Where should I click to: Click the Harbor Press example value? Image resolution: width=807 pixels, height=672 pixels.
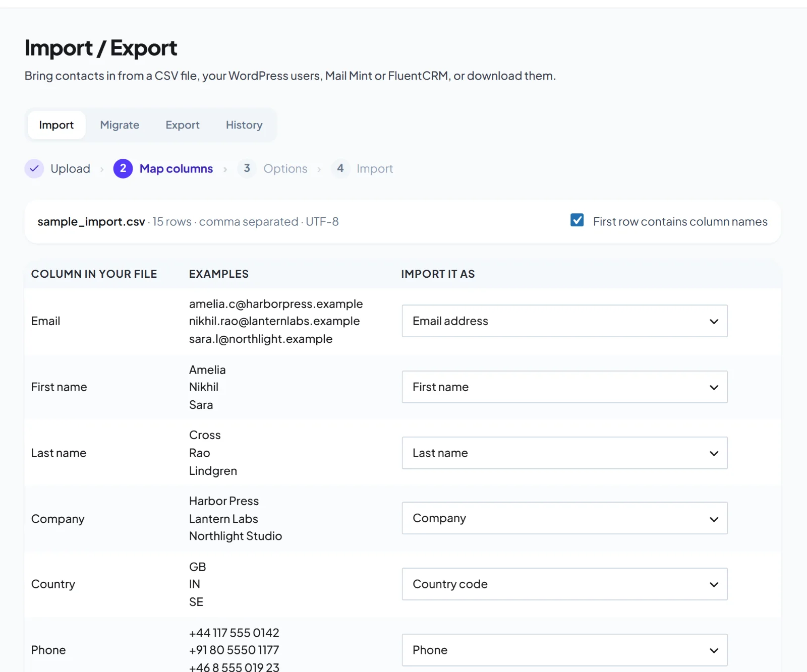tap(224, 501)
